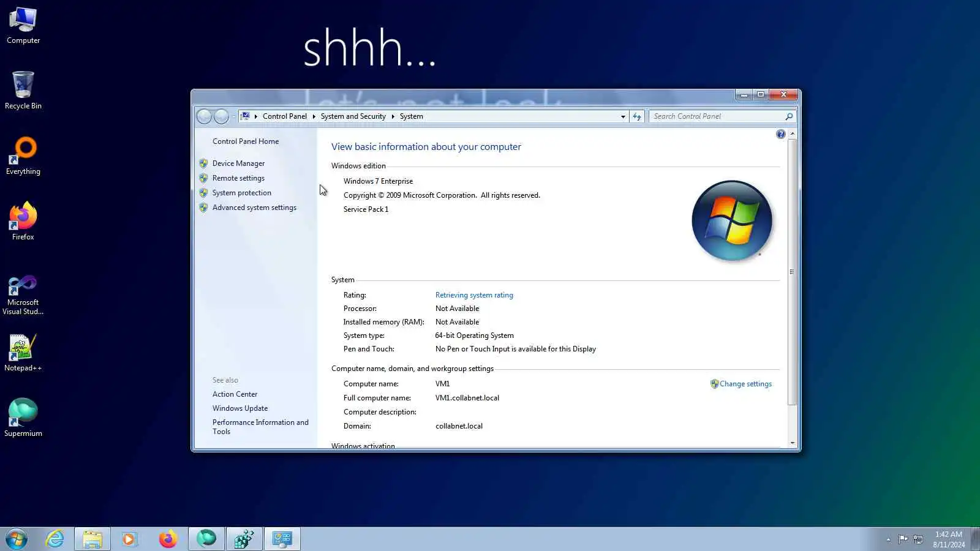Select the Notepad++ desktop shortcut
This screenshot has width=980, height=551.
pyautogui.click(x=23, y=353)
